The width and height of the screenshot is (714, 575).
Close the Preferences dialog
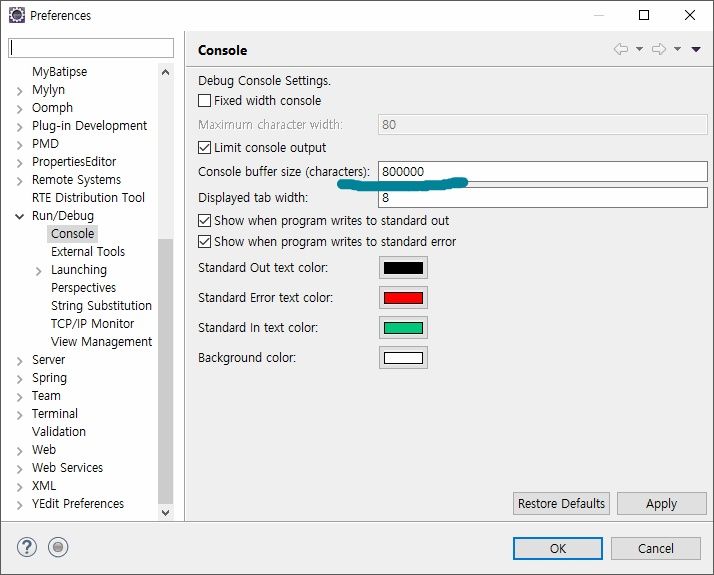689,15
